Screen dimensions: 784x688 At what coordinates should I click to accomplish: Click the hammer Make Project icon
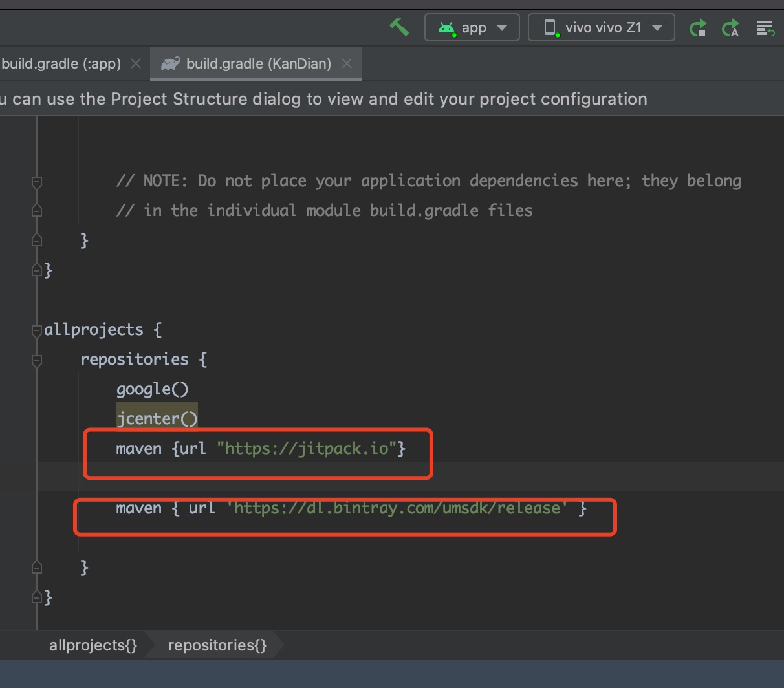[x=399, y=27]
